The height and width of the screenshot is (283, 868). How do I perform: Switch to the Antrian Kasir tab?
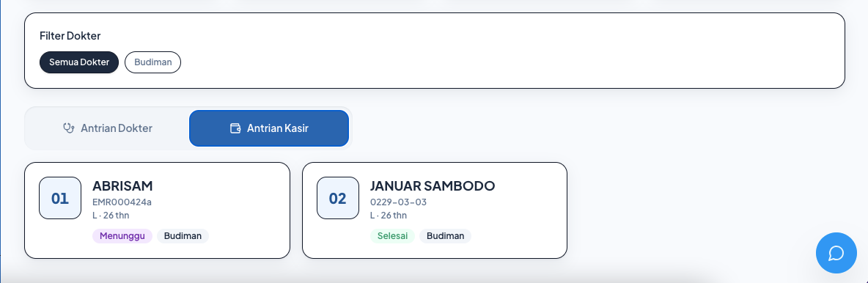[269, 128]
